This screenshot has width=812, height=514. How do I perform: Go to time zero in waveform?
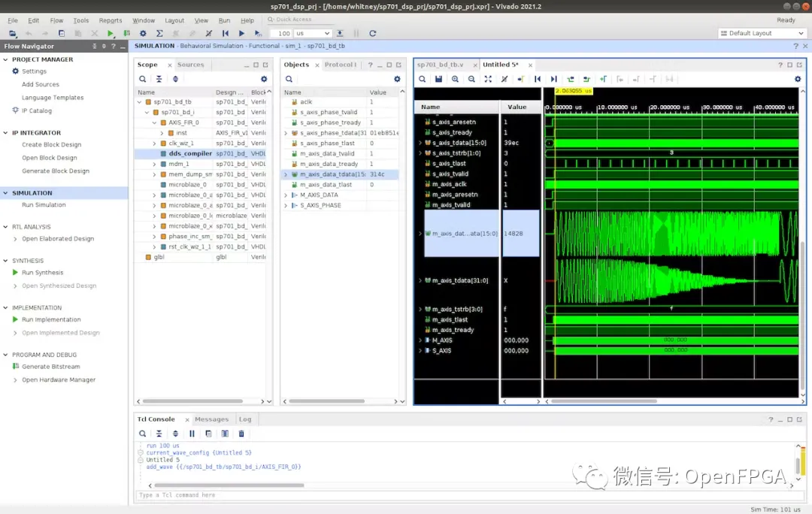tap(538, 79)
